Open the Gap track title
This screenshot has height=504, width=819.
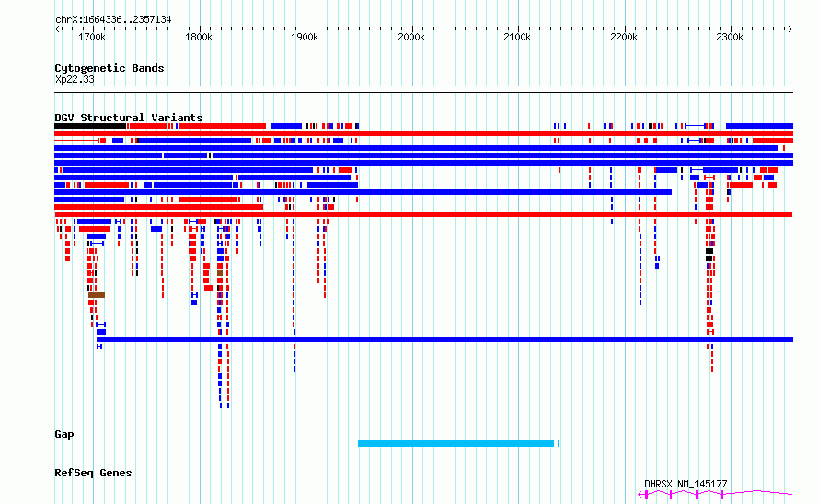pos(64,434)
